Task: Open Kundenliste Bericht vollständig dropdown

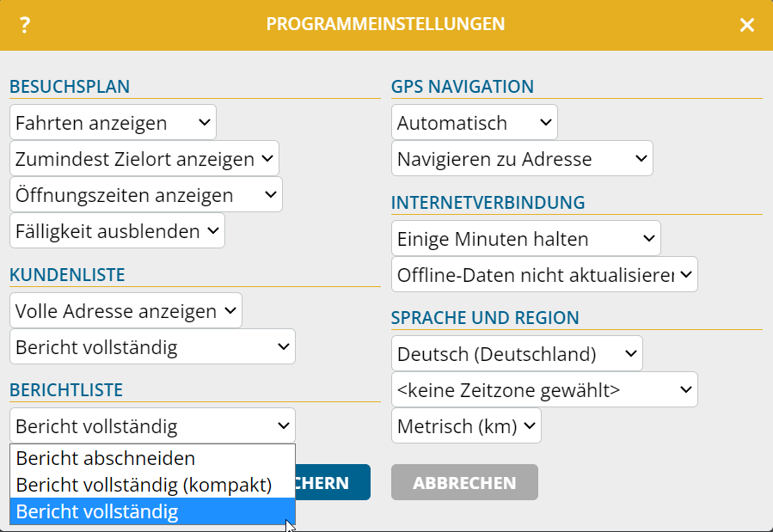Action: click(152, 346)
